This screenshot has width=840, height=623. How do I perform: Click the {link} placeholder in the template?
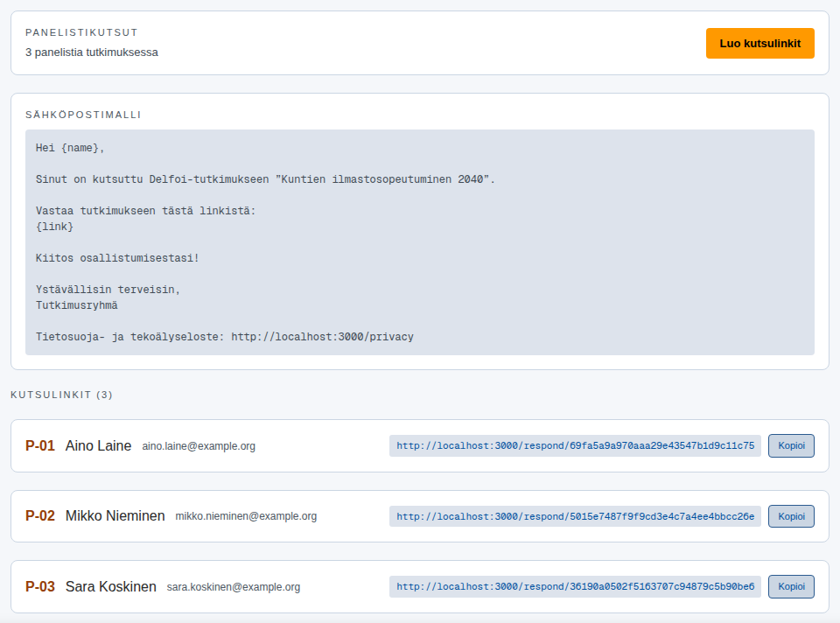(54, 227)
